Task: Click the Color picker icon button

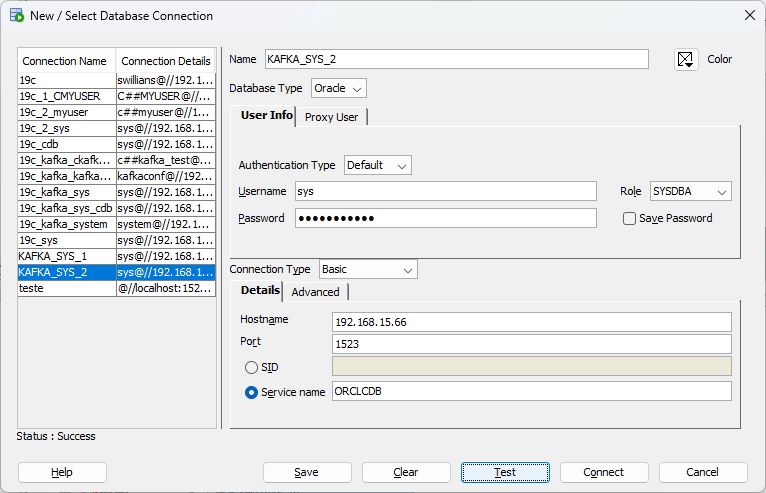Action: click(x=685, y=60)
